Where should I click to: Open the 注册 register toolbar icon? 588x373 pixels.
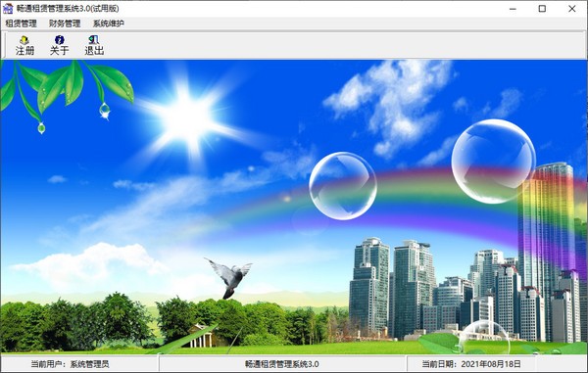(x=24, y=39)
